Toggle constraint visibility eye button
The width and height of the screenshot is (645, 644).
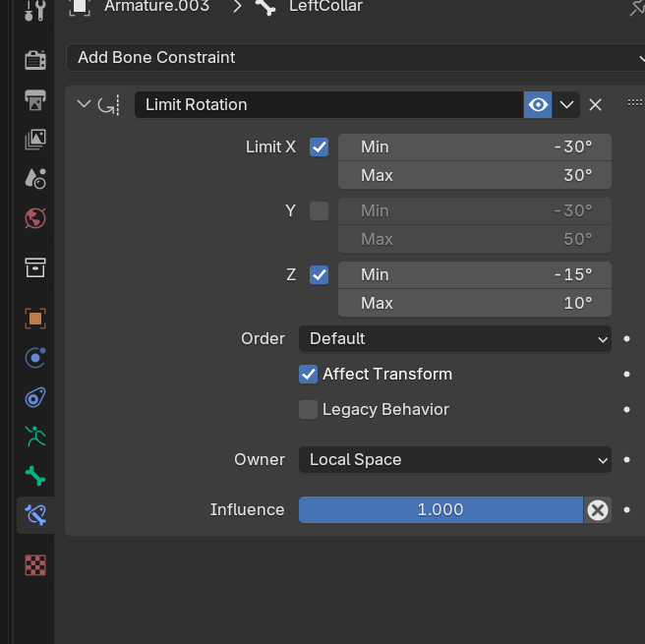(x=538, y=105)
